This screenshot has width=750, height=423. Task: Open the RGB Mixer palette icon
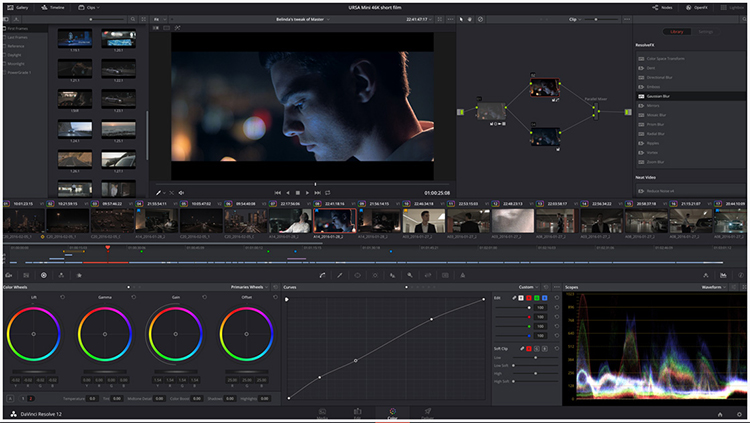61,275
